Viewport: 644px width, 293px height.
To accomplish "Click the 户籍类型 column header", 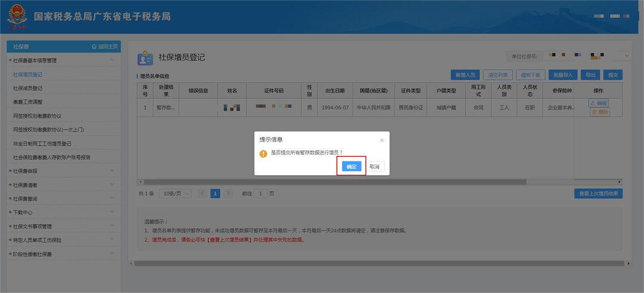I will pos(445,91).
